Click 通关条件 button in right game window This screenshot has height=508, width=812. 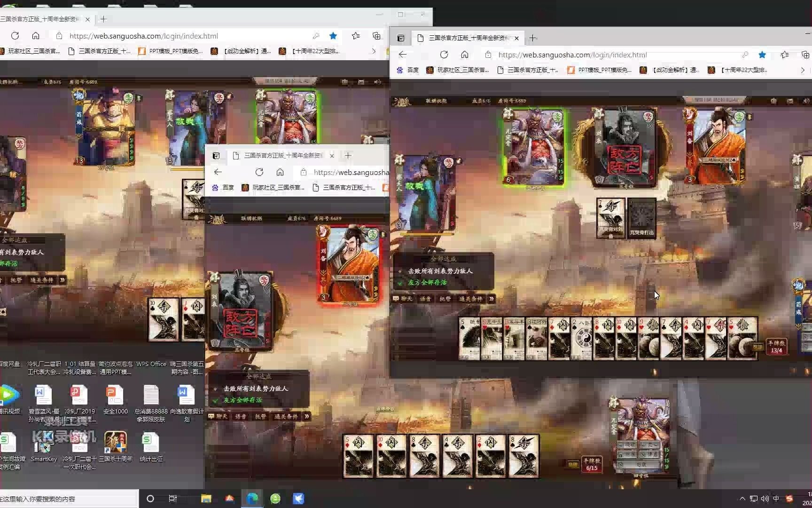pyautogui.click(x=470, y=299)
